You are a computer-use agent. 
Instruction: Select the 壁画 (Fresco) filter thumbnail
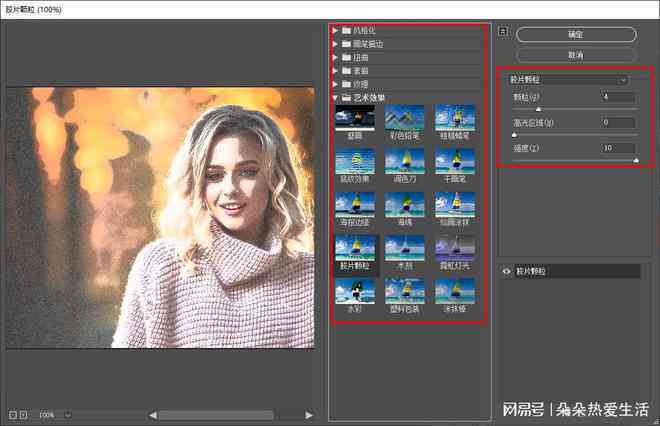coord(355,118)
